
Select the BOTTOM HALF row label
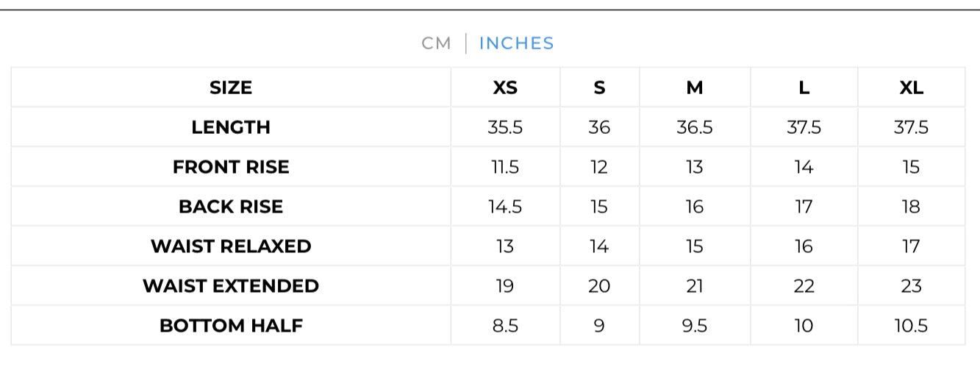click(x=231, y=326)
